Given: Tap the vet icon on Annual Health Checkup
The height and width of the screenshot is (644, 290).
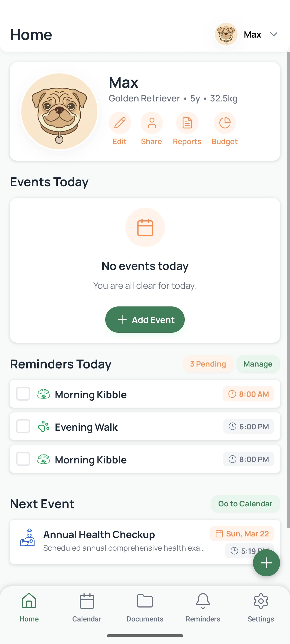Looking at the screenshot, I should (27, 537).
